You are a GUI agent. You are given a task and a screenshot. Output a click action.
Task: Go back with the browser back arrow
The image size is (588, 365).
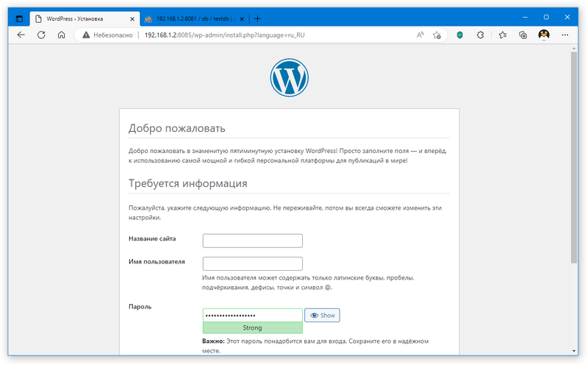[x=21, y=35]
